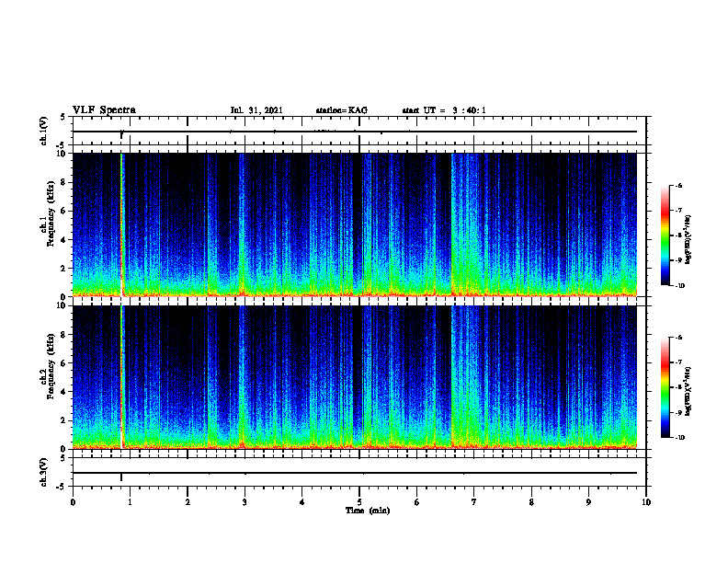Click the log(PSD) label beside ch.1 color bar
Screen dimensions: 728x563
[x=688, y=239]
